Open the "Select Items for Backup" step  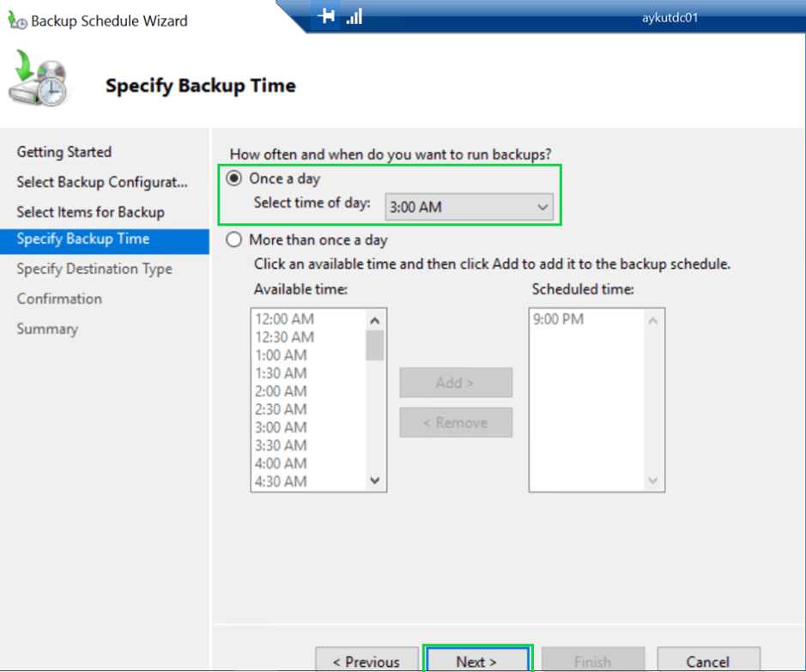(89, 212)
